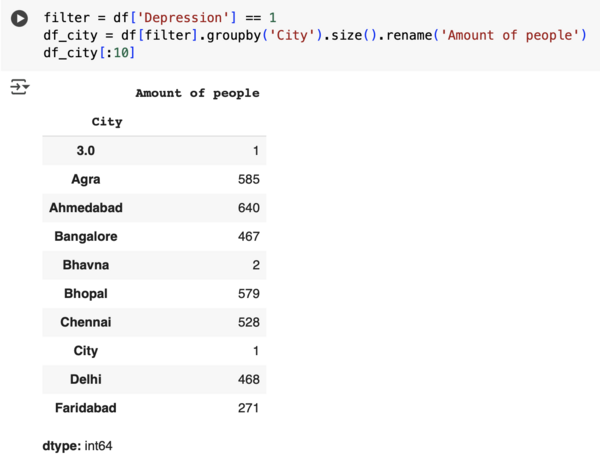The image size is (600, 464).
Task: Select the Bangalore row label
Action: click(x=86, y=237)
